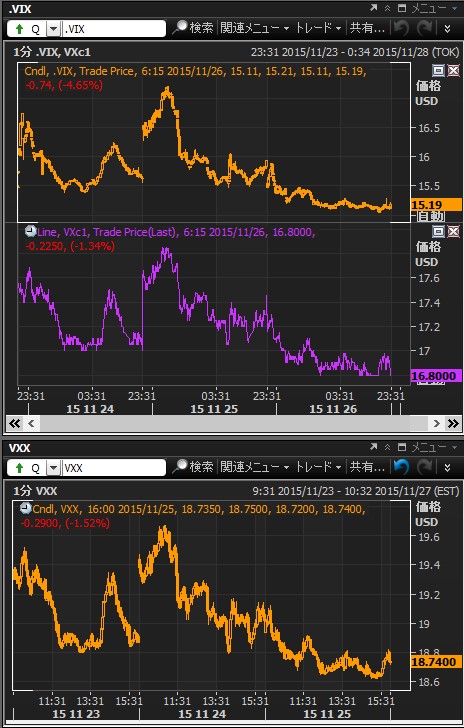Click the undo arrow in the VXX toolbar
The height and width of the screenshot is (728, 464).
[401, 467]
